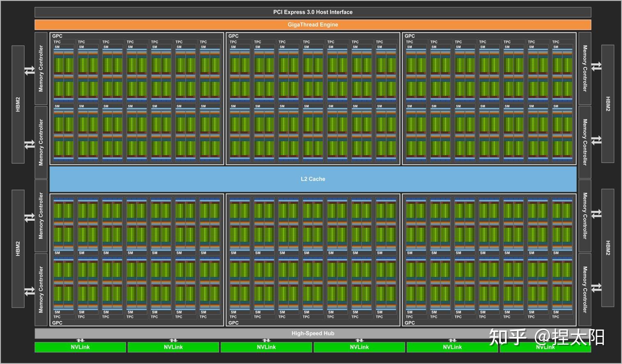
Task: Click third Memory Controller on left side
Action: [x=41, y=216]
